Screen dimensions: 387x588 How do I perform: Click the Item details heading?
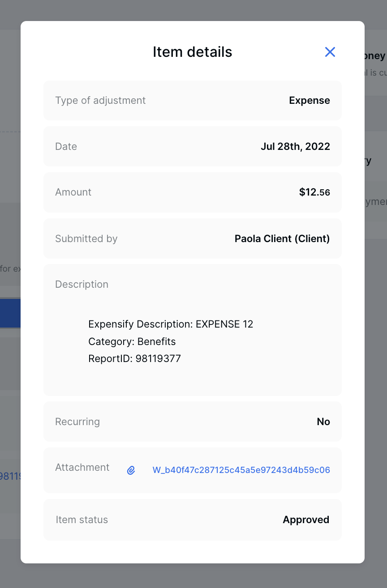click(x=192, y=52)
